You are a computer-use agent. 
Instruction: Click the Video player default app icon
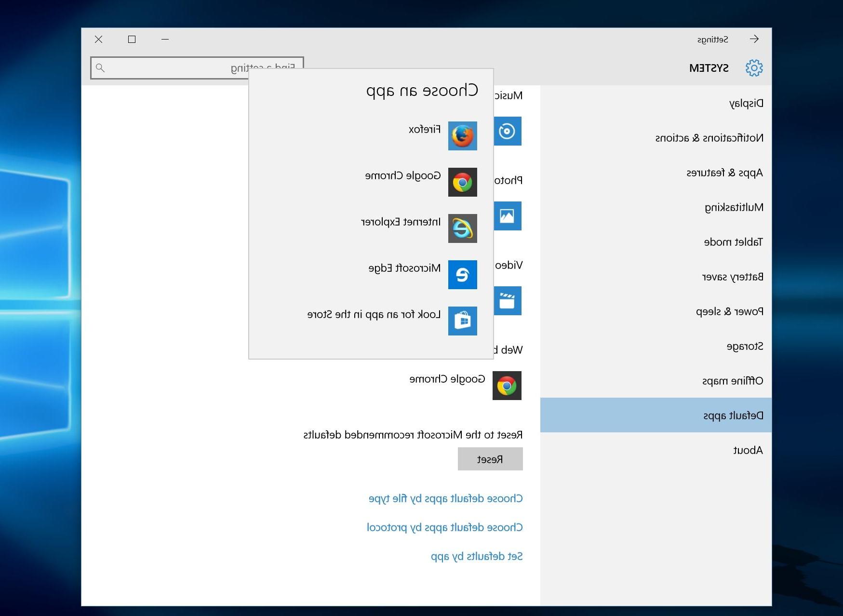(x=508, y=301)
